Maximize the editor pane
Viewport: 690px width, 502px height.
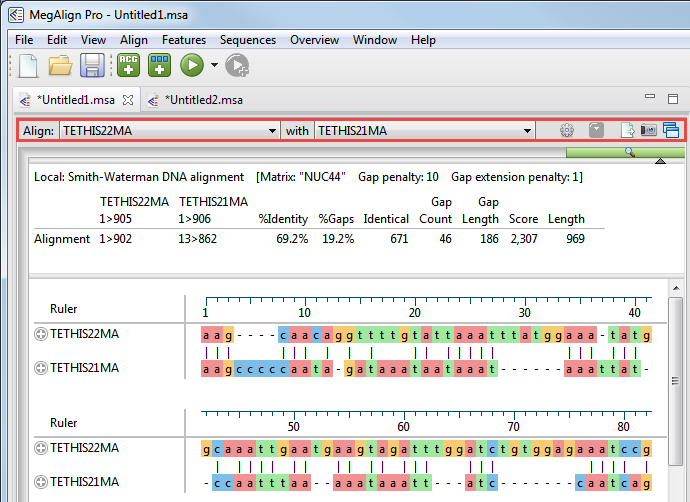coord(673,99)
